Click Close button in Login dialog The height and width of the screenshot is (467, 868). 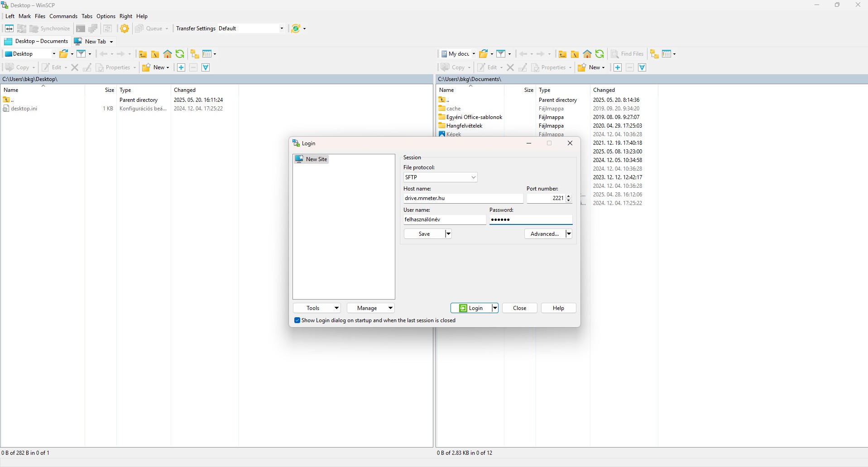(x=520, y=308)
